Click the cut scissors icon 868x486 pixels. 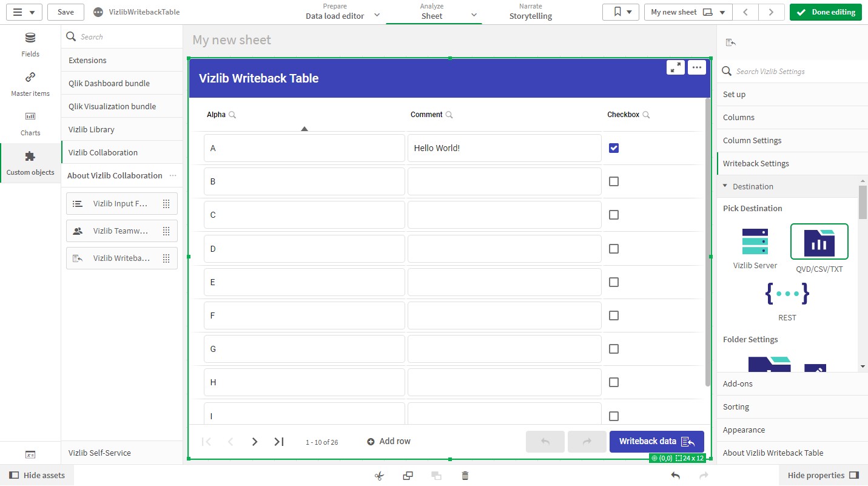click(379, 476)
